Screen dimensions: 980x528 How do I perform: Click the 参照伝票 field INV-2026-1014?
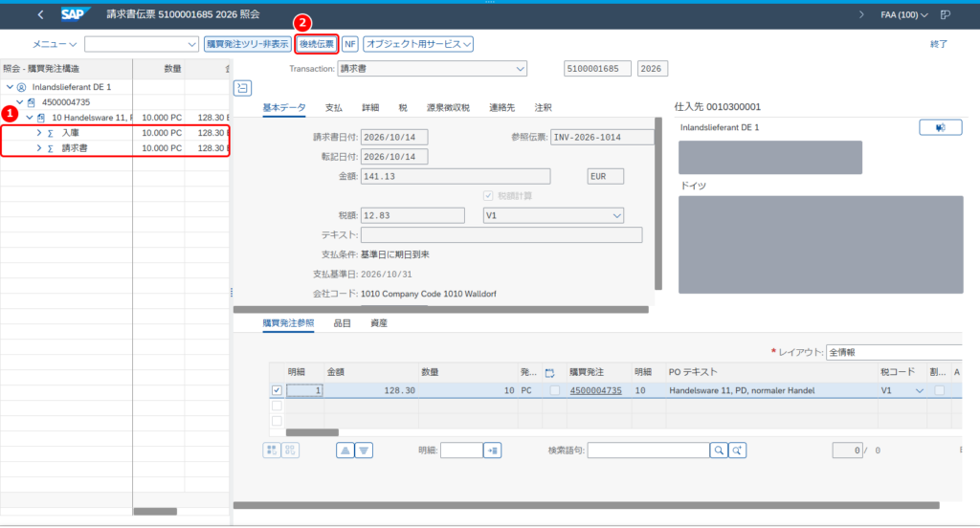pyautogui.click(x=602, y=138)
